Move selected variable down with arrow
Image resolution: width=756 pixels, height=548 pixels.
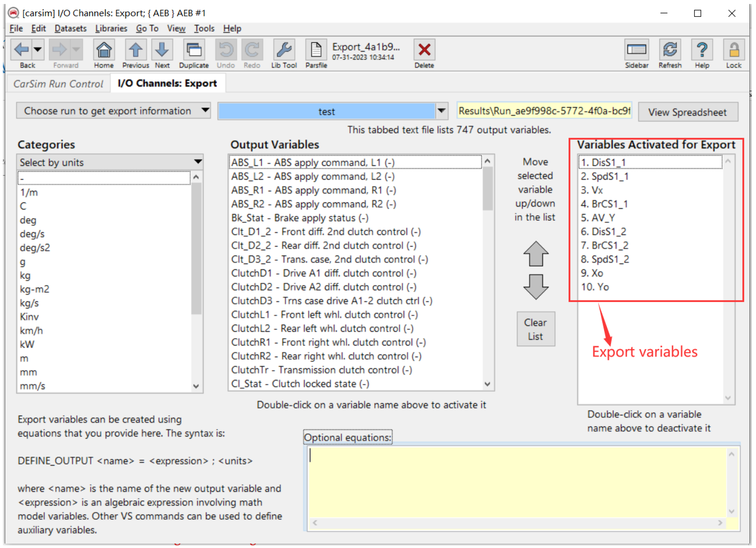point(536,287)
